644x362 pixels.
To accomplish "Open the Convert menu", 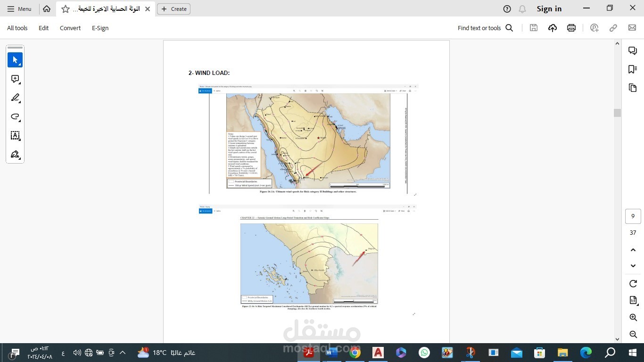I will click(70, 28).
